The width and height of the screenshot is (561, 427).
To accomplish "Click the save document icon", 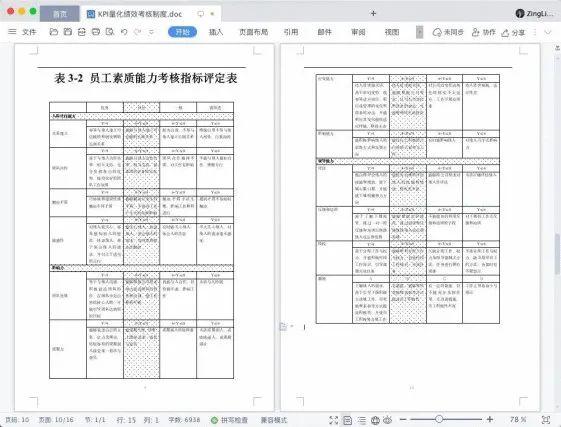I will [68, 32].
